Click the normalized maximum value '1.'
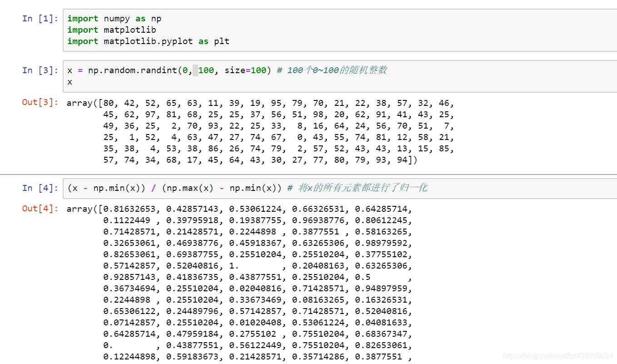This screenshot has height=364, width=617. [x=234, y=266]
